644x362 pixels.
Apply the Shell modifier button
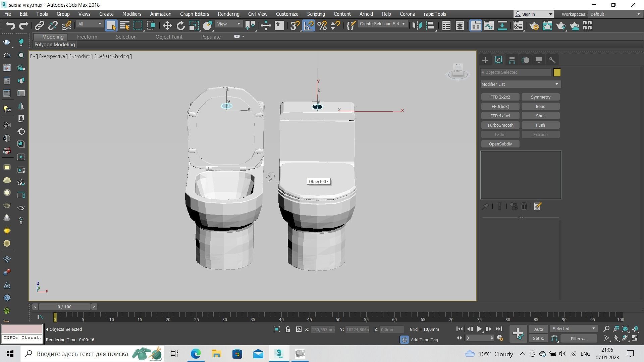coord(540,116)
